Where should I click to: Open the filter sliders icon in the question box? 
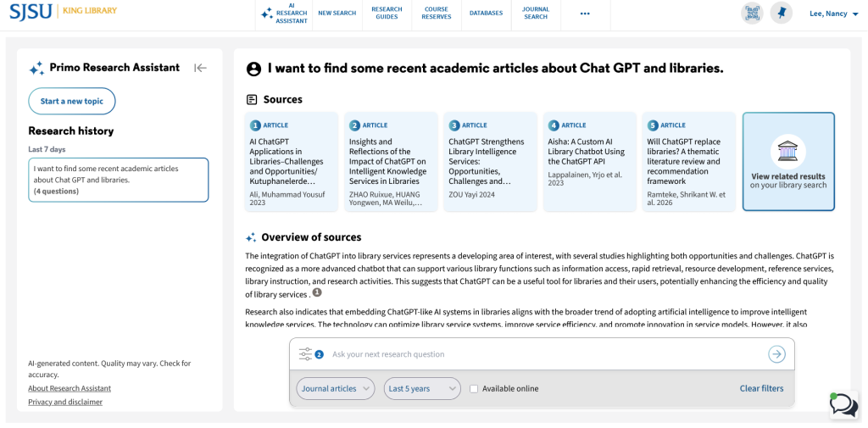pyautogui.click(x=305, y=354)
